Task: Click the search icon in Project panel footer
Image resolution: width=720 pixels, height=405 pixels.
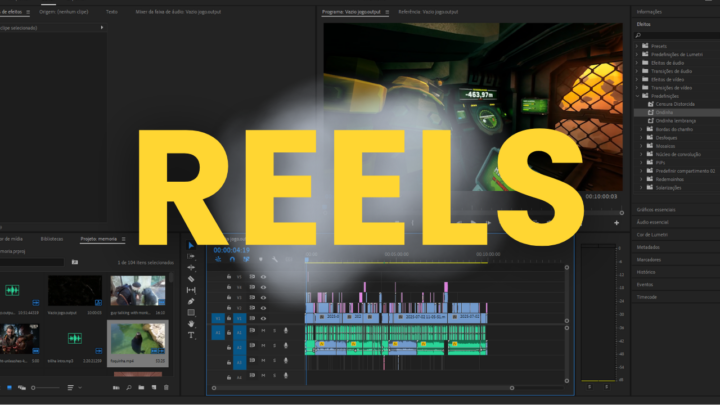Action: coord(128,387)
